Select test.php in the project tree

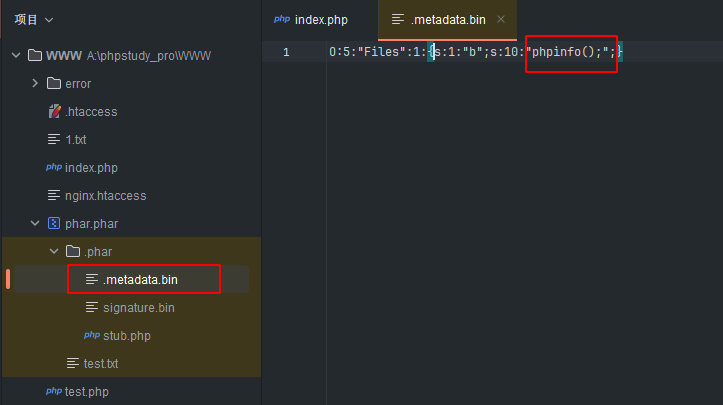[x=86, y=391]
